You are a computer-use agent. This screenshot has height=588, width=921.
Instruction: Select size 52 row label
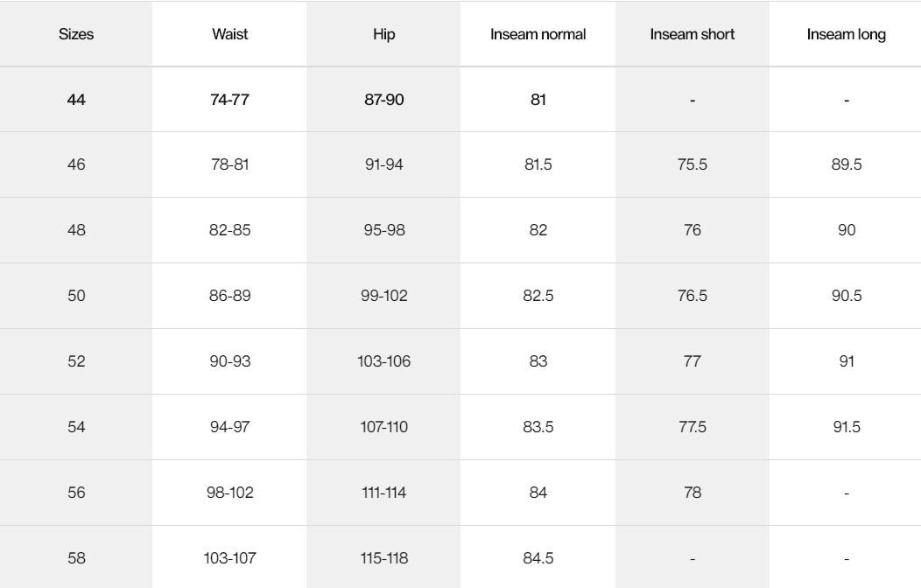click(76, 361)
